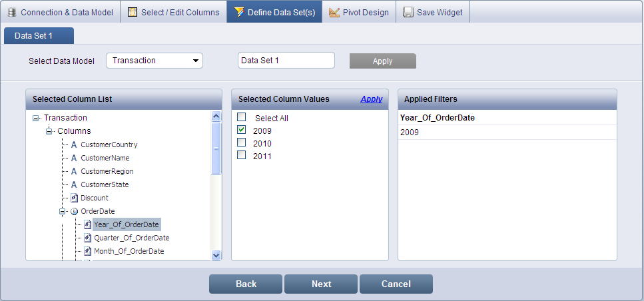Click the funnel icon on Define Data Set(s)
This screenshot has width=644, height=301.
239,12
